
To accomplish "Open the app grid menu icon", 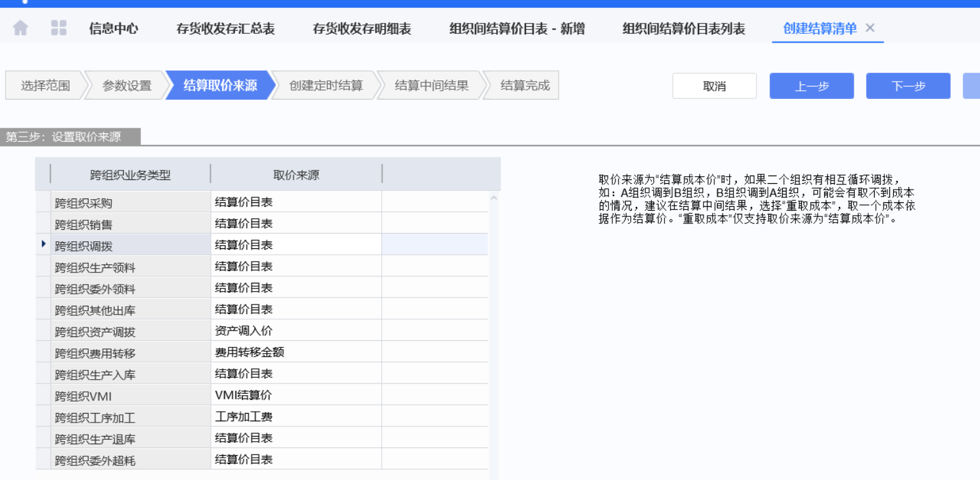I will pyautogui.click(x=59, y=28).
